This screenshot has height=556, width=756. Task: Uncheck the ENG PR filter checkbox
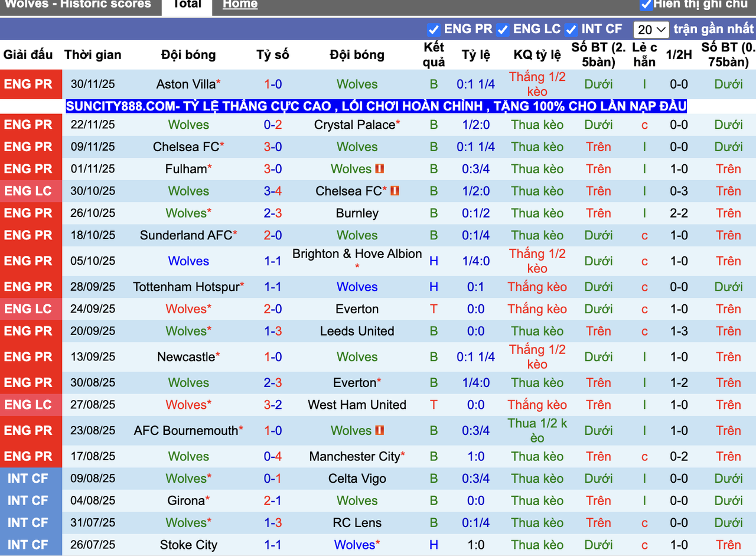click(434, 30)
